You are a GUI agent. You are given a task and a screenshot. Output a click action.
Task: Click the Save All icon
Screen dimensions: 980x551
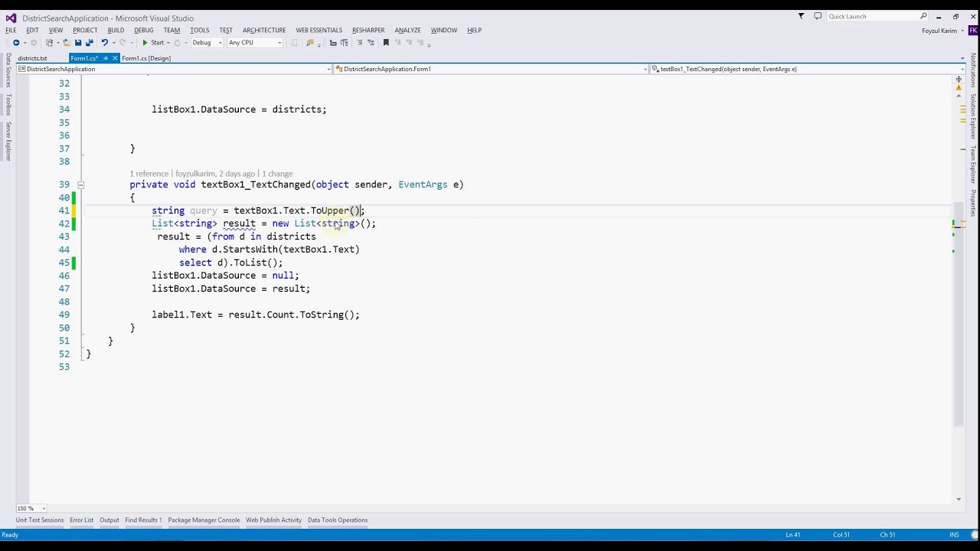(x=89, y=43)
